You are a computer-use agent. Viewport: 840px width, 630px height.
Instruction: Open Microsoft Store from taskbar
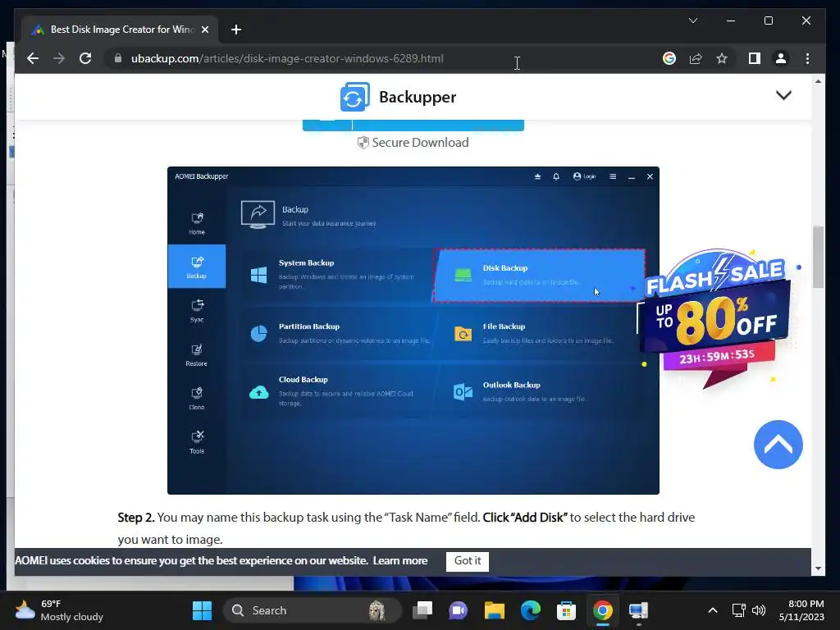[566, 610]
